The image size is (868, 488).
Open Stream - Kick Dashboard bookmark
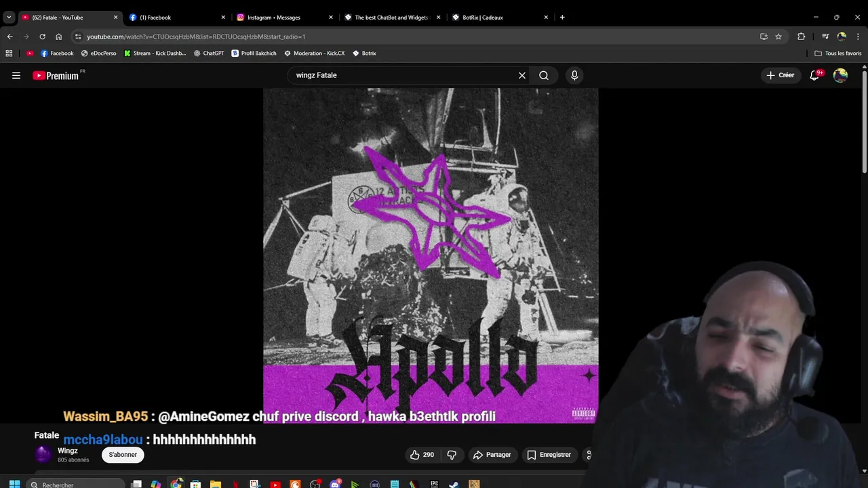click(x=155, y=53)
